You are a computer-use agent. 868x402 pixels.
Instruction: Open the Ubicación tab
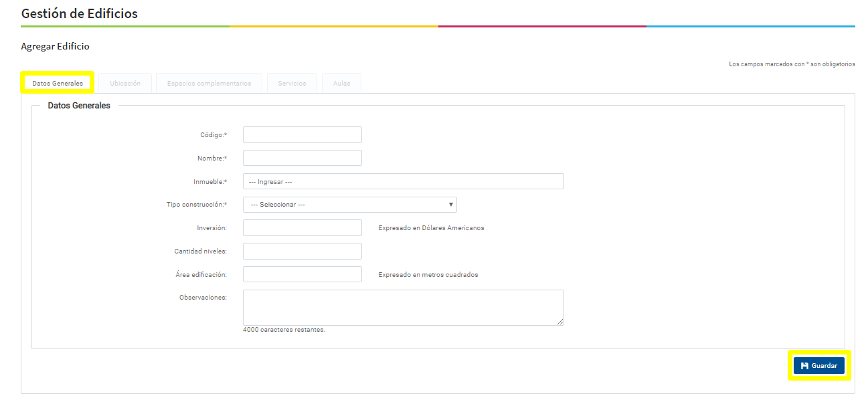(125, 84)
